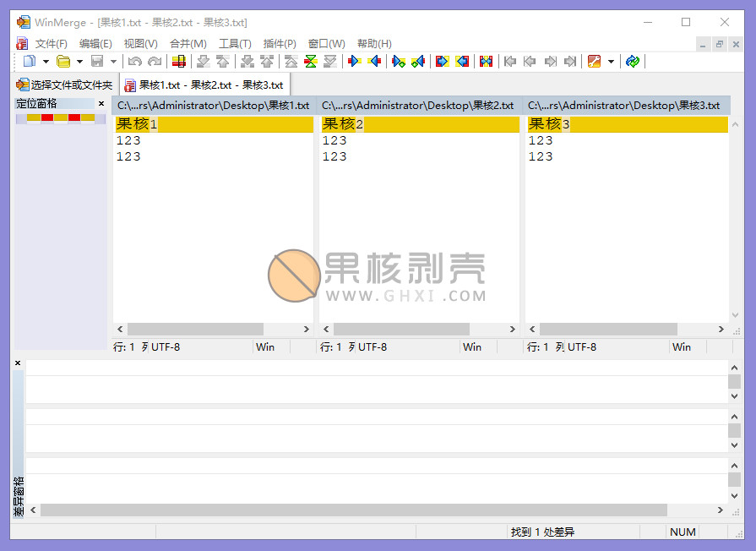Click the green-red Current Difference icon
The image size is (756, 551).
[x=311, y=61]
